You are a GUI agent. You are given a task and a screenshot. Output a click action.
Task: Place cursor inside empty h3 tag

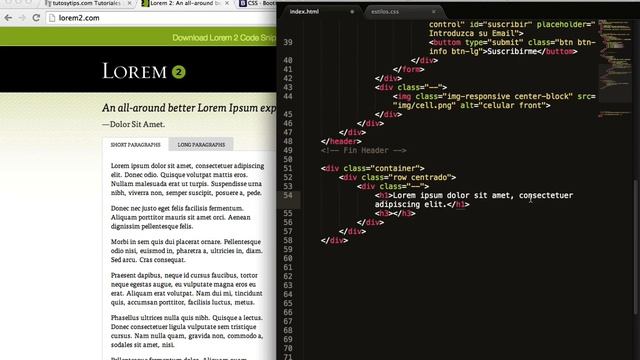[393, 213]
